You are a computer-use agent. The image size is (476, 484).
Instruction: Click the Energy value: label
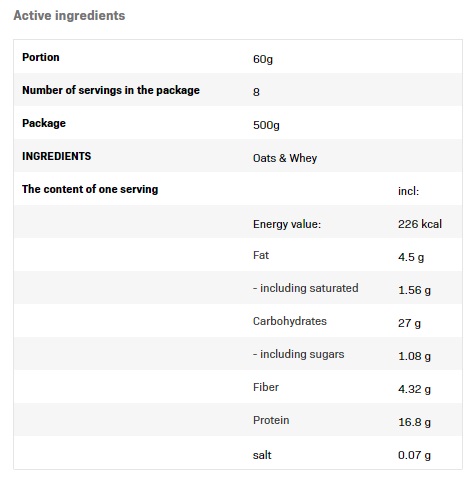coord(287,224)
